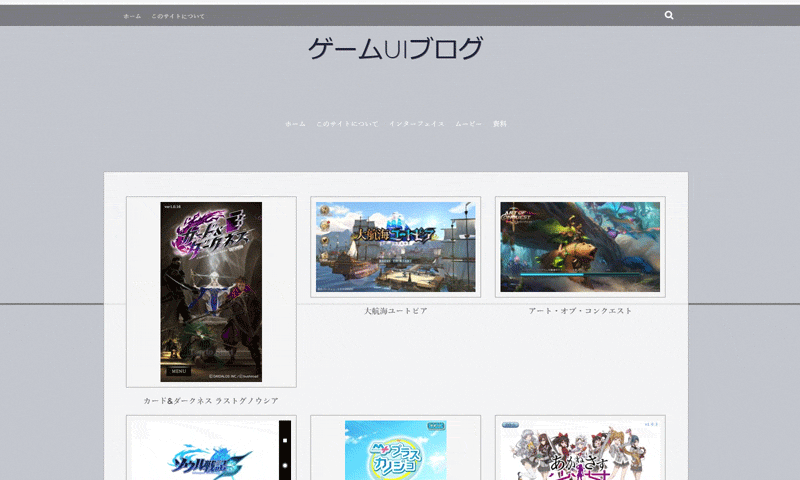The image size is (800, 480).
Task: Open the インターフェイス menu item
Action: (417, 124)
